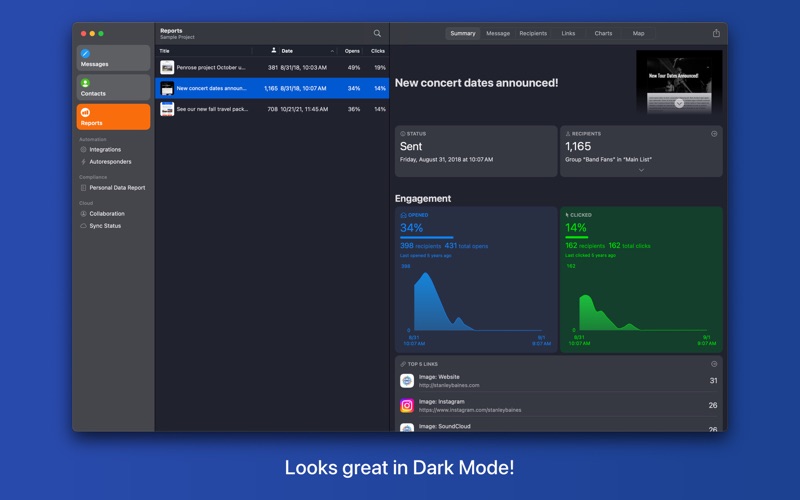Screen dimensions: 800x500
Task: Open recipients detail arrow in Recipients card
Action: [714, 134]
